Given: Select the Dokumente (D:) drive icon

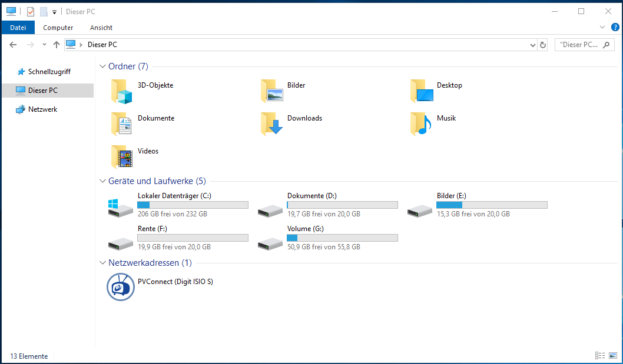Looking at the screenshot, I should [x=270, y=211].
